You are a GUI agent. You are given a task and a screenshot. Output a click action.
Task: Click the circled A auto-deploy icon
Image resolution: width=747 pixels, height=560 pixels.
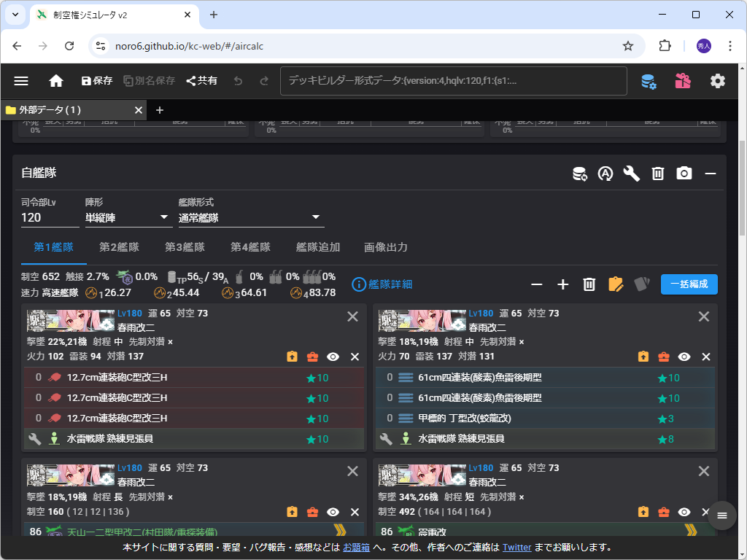pyautogui.click(x=605, y=174)
